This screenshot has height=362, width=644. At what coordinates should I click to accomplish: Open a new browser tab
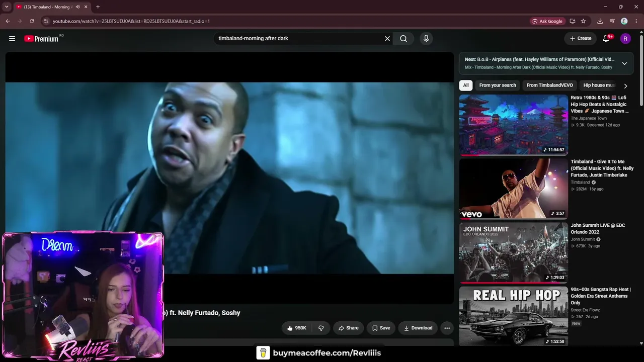point(98,7)
